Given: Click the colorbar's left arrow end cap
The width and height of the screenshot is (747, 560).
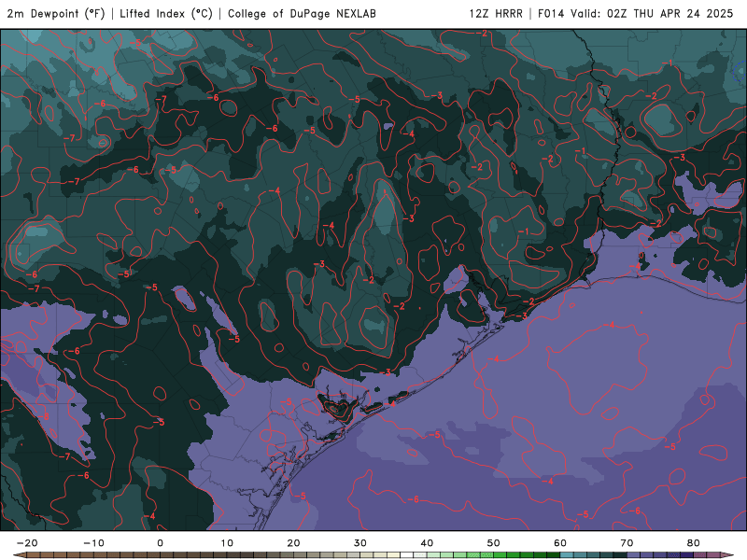Looking at the screenshot, I should 20,554.
